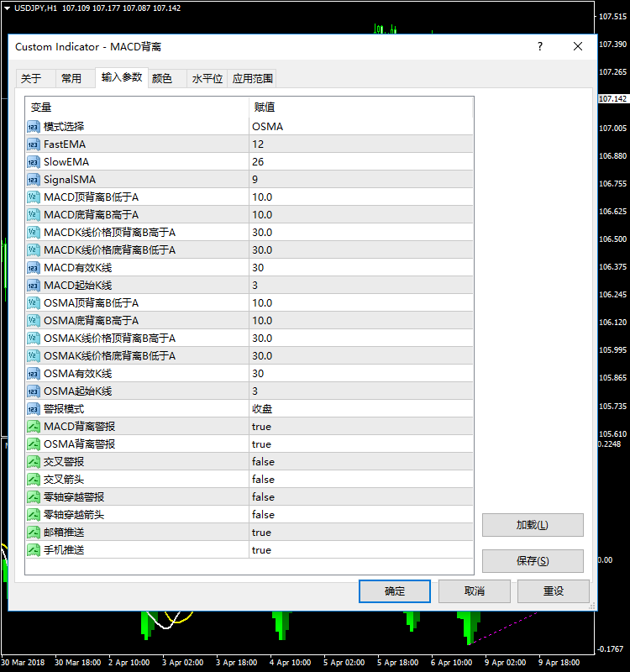Click the help question mark in the dialog title bar

[x=540, y=46]
